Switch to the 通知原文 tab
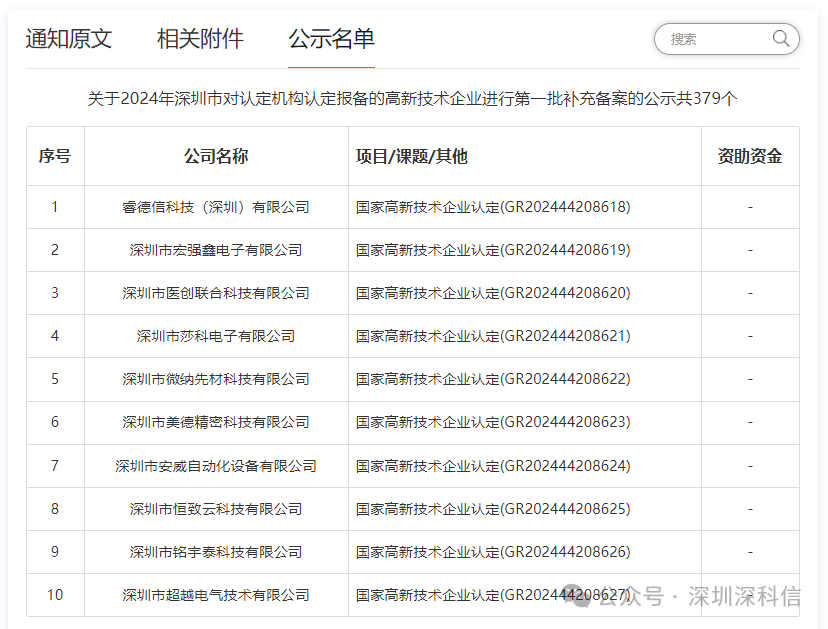The width and height of the screenshot is (828, 629). (69, 39)
